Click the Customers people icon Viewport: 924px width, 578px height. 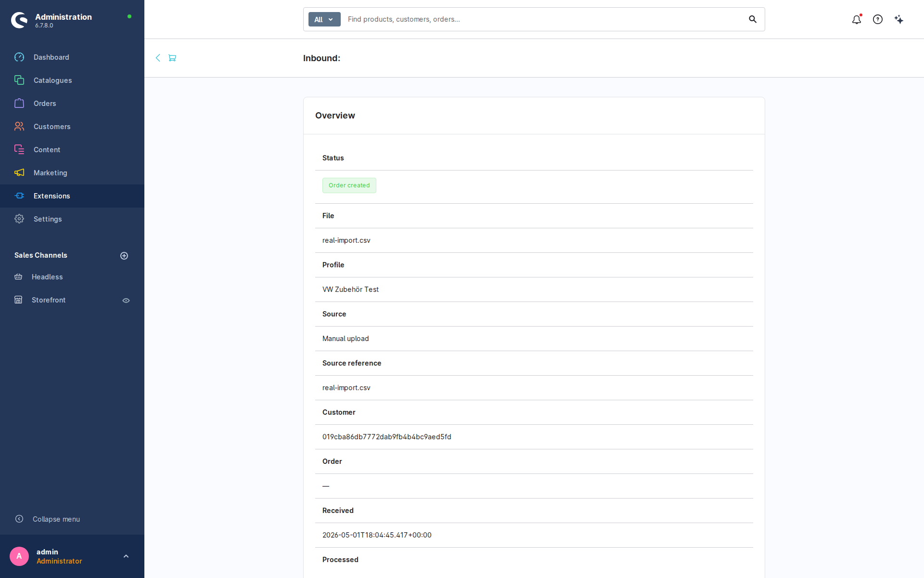[x=19, y=127]
